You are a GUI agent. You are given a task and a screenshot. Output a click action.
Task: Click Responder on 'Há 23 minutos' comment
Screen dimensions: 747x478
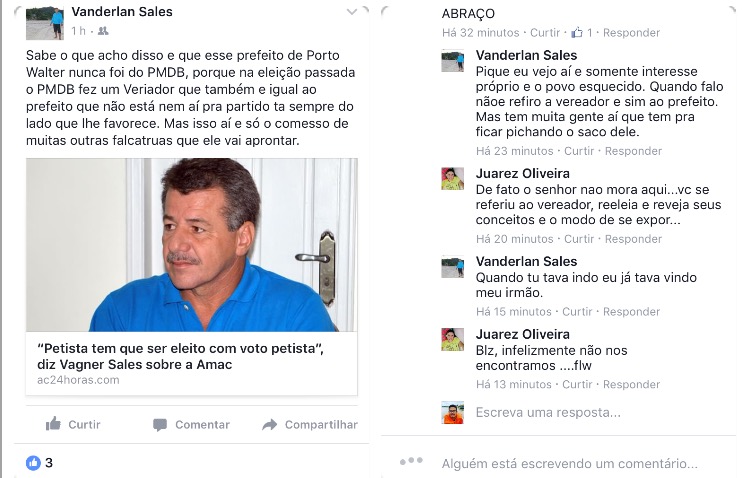point(633,151)
